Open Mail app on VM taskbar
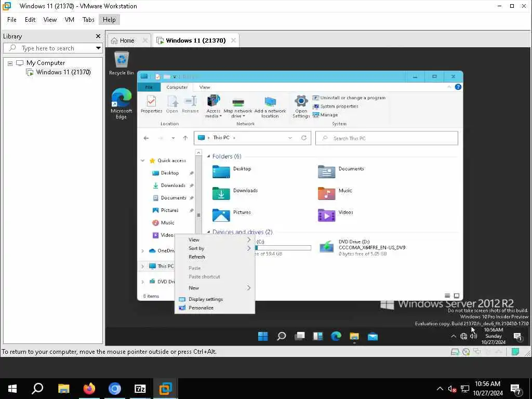Screen dimensions: 532x399 pyautogui.click(x=373, y=336)
